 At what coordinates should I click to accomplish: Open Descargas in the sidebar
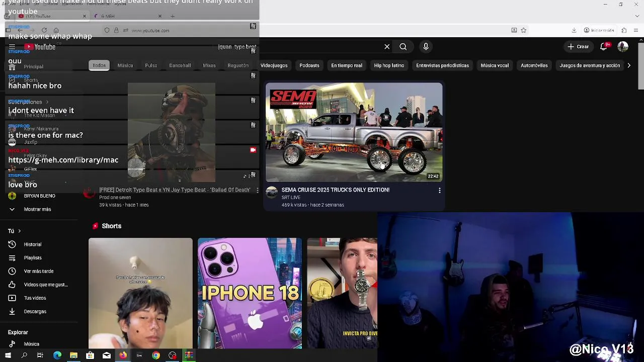pyautogui.click(x=35, y=311)
